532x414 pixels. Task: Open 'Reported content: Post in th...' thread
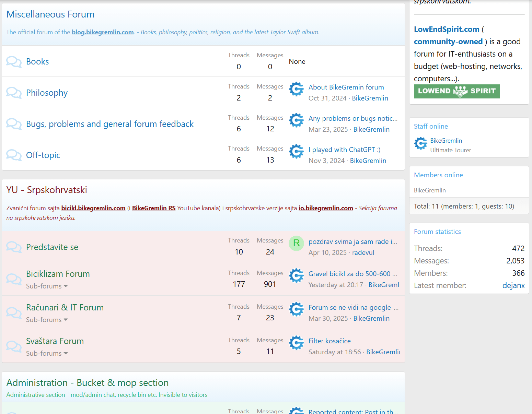353,411
